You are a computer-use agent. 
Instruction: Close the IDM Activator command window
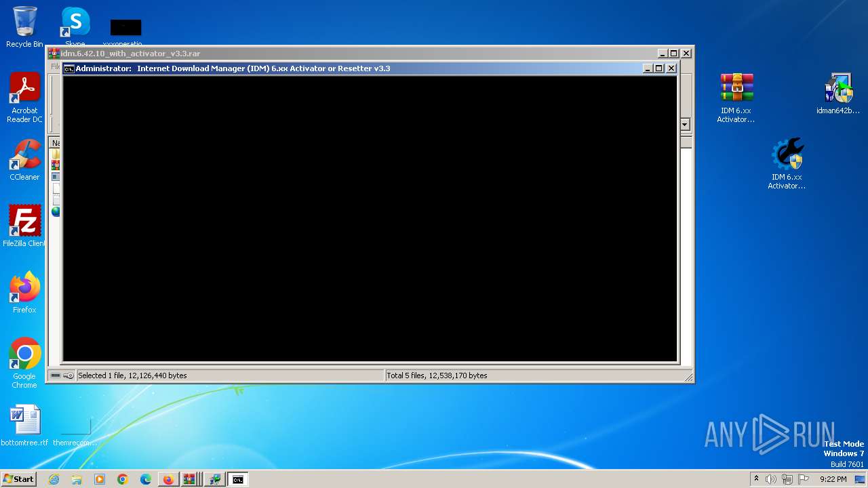point(671,68)
